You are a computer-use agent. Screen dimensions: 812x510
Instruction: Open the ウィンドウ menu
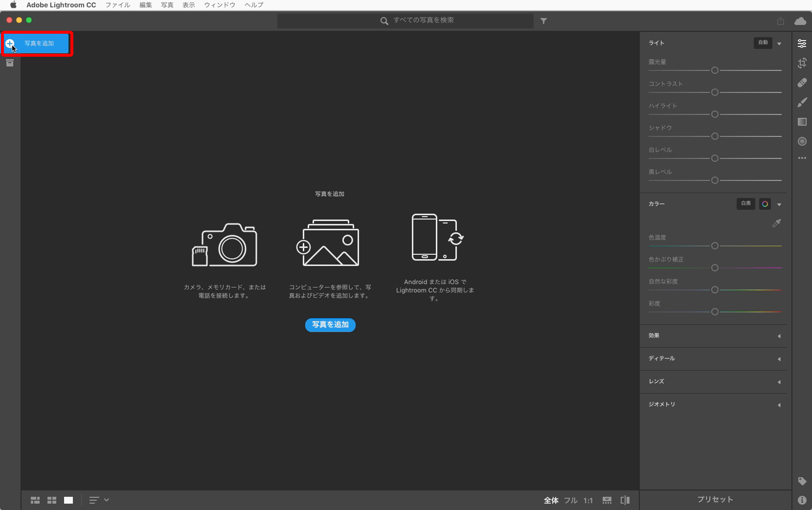point(220,5)
